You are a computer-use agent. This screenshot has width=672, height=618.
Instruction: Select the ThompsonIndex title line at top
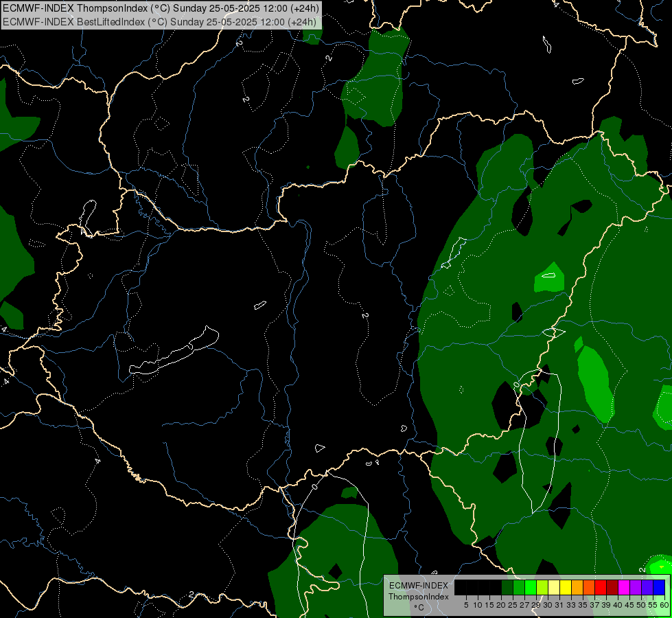(x=161, y=8)
